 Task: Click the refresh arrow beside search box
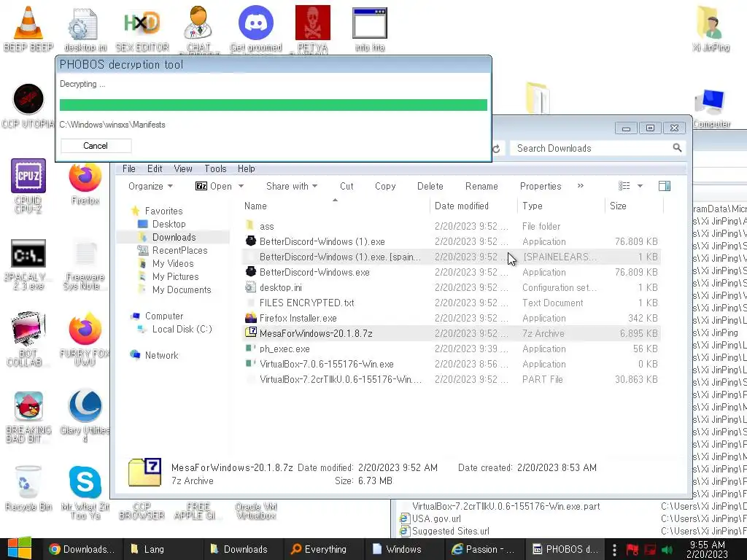coord(496,149)
